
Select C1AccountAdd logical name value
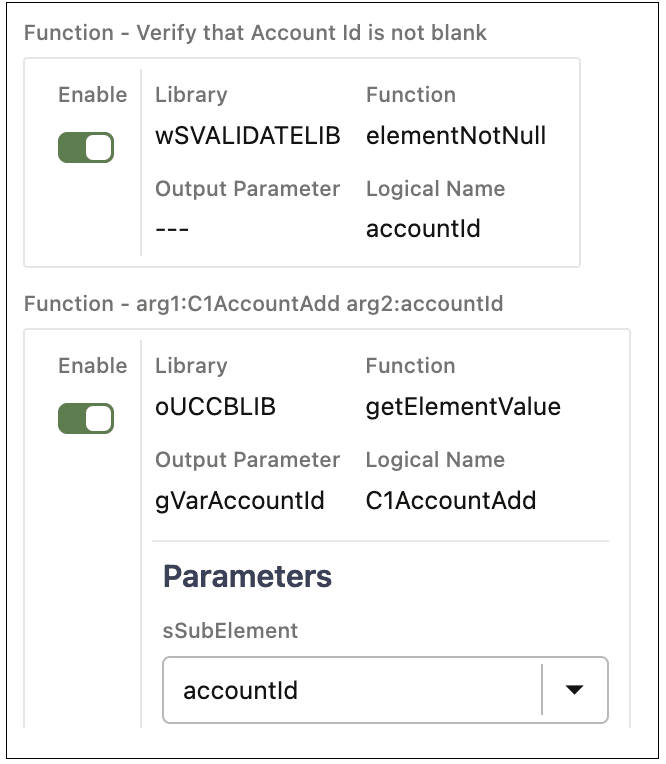pos(451,500)
